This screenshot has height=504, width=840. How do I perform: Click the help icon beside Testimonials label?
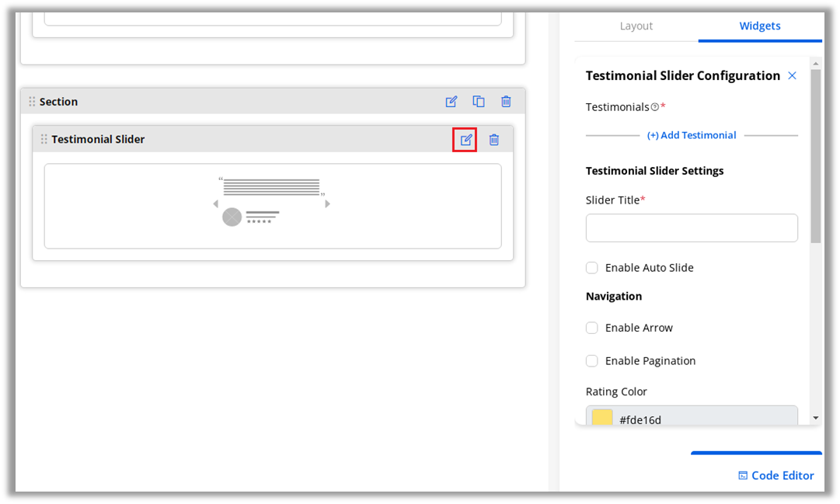(x=654, y=107)
